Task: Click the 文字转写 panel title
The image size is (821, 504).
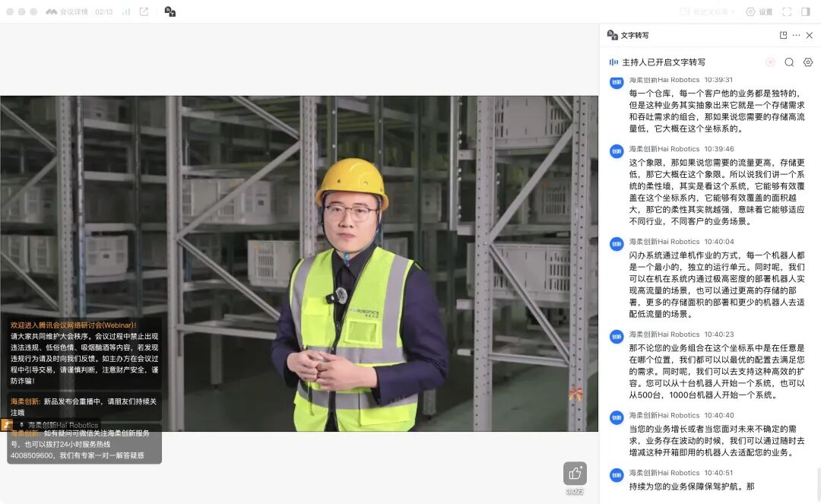Action: pos(635,35)
